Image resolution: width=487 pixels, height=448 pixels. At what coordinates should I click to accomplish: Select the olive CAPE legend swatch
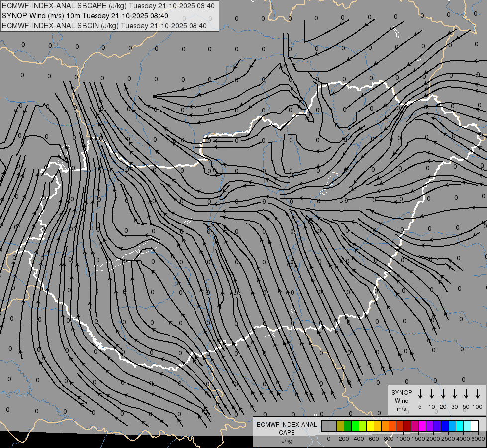340,426
